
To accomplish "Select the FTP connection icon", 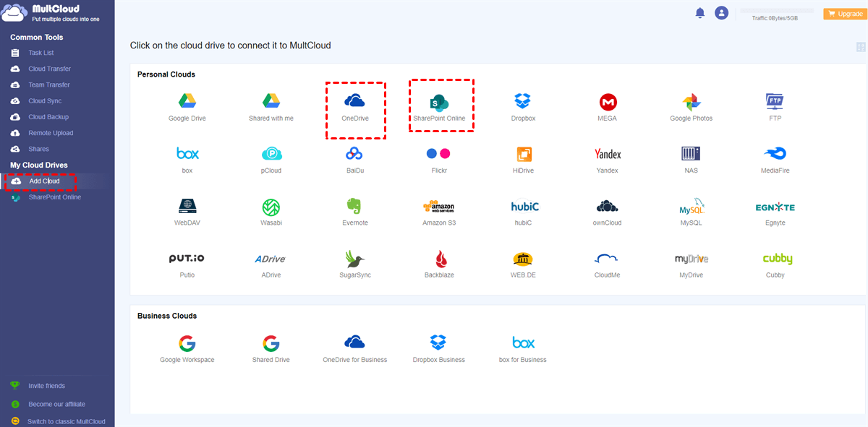I will pos(775,107).
